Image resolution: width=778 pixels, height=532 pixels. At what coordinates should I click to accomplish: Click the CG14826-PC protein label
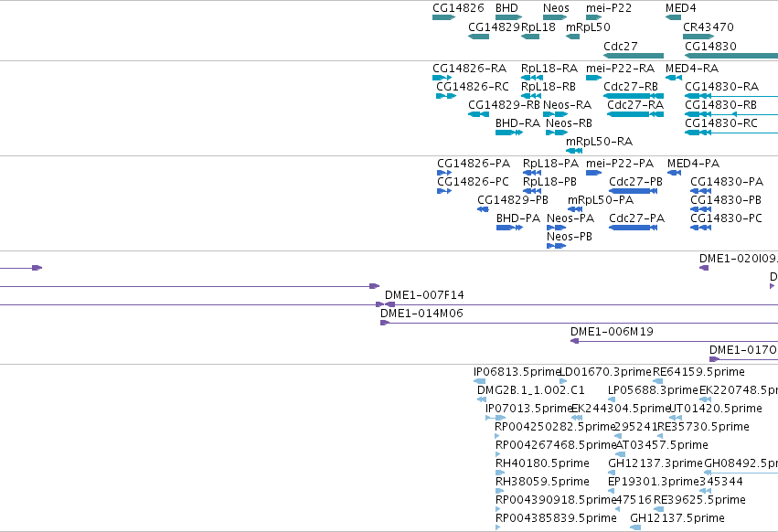point(473,182)
